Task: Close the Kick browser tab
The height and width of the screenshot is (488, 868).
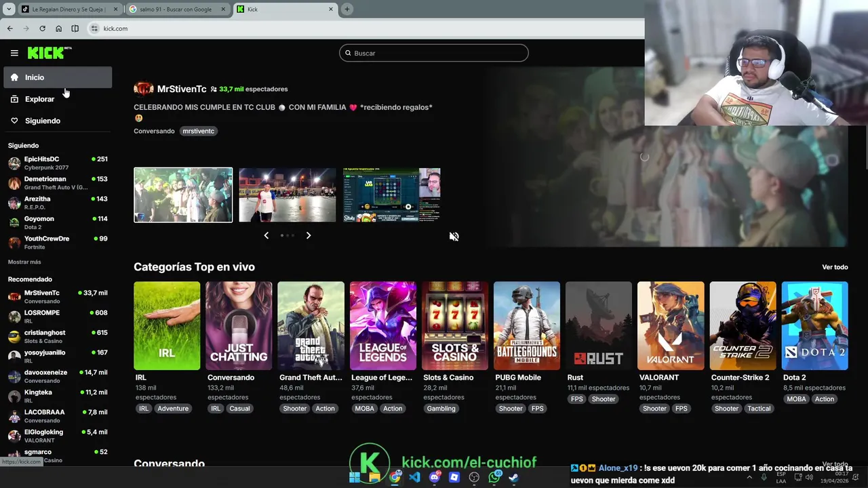Action: [331, 9]
